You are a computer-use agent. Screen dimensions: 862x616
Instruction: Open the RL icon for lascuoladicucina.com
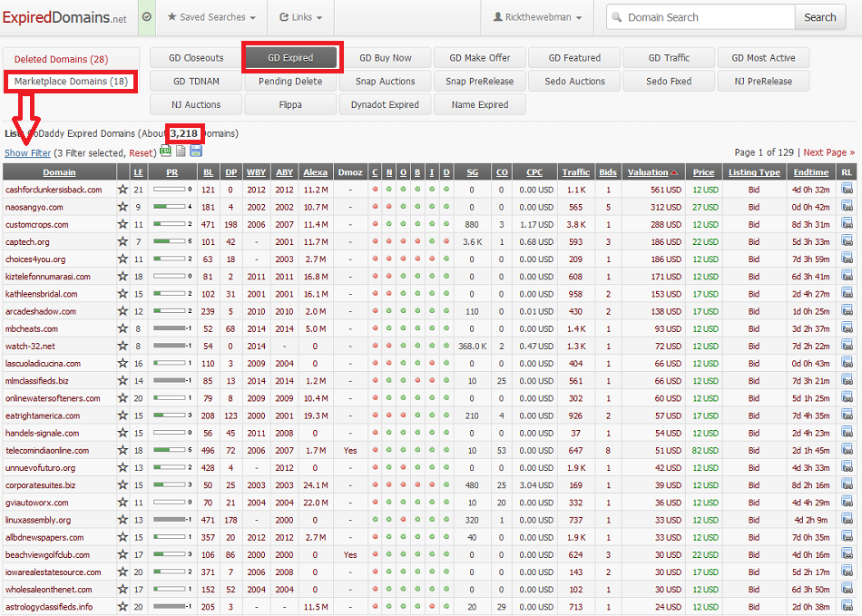coord(847,363)
